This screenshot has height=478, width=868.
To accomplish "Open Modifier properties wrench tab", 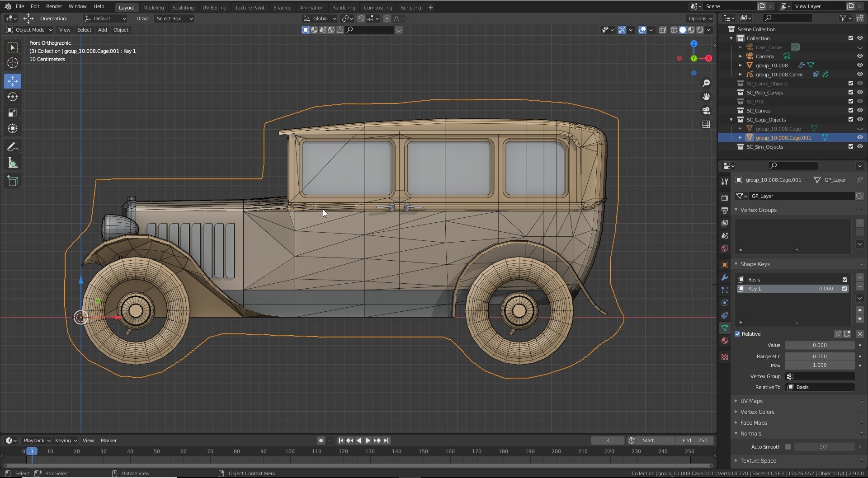I will 725,277.
